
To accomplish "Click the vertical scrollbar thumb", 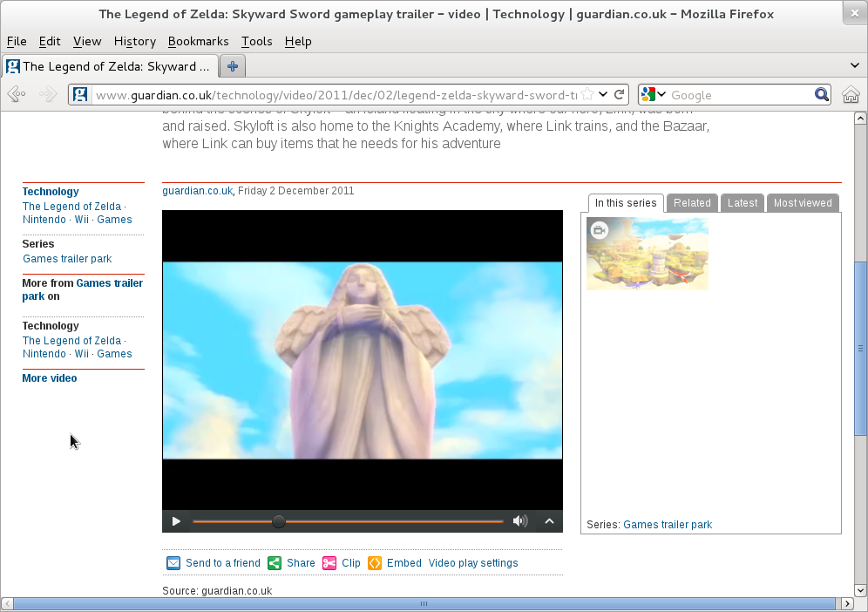I will tap(860, 349).
